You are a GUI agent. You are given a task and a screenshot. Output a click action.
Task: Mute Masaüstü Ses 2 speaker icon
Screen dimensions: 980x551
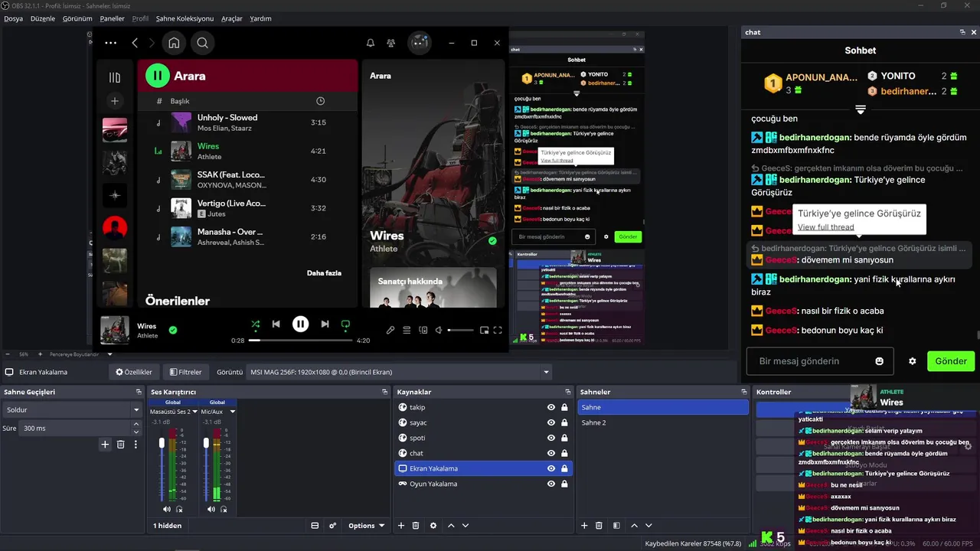tap(167, 509)
